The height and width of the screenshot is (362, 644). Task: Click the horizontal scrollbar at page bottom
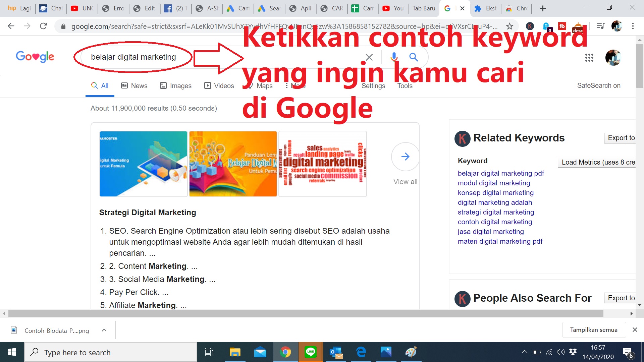tap(306, 314)
